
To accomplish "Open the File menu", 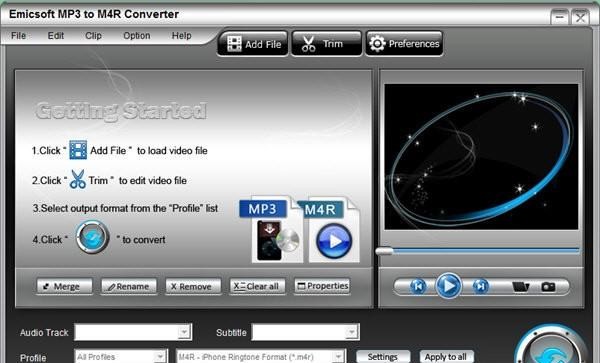I will [18, 36].
